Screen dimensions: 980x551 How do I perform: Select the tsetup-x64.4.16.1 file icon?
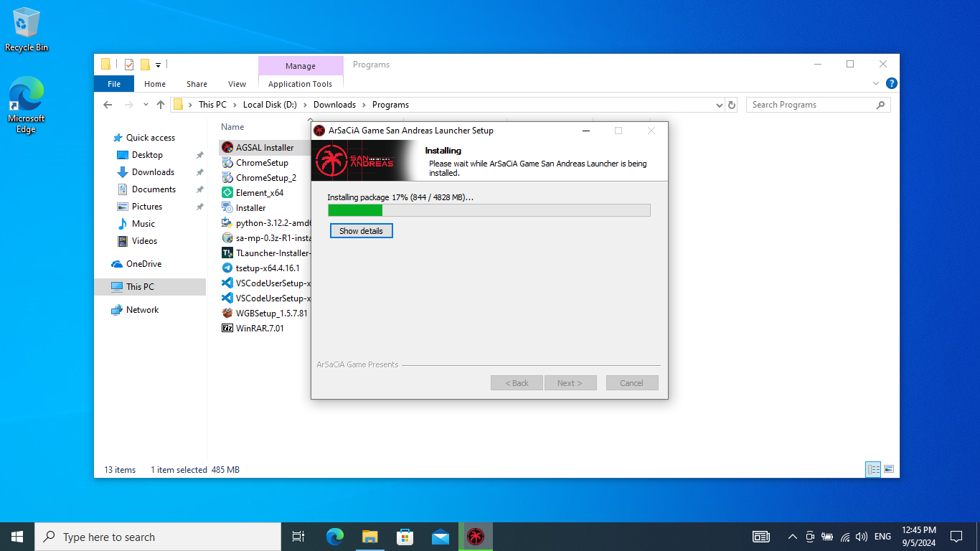point(227,268)
